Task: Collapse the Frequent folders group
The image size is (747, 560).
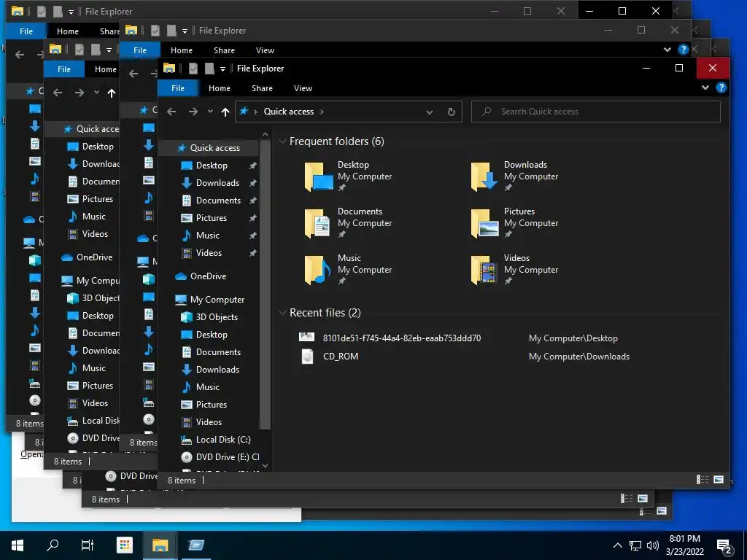Action: pos(282,141)
